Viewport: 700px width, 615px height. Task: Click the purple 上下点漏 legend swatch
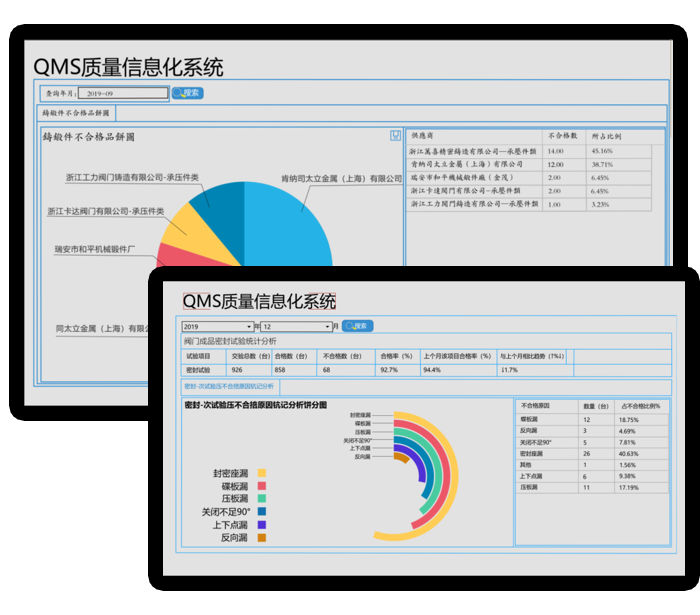[x=262, y=525]
